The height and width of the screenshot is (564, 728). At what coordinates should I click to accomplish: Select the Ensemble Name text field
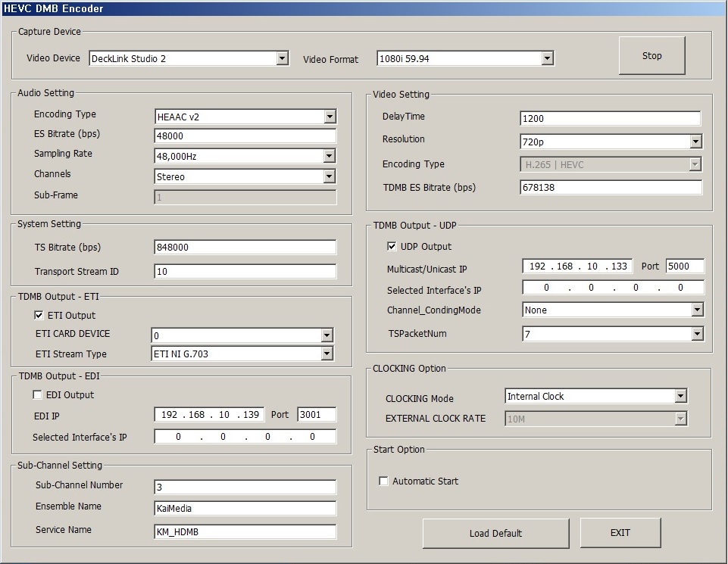pyautogui.click(x=245, y=509)
